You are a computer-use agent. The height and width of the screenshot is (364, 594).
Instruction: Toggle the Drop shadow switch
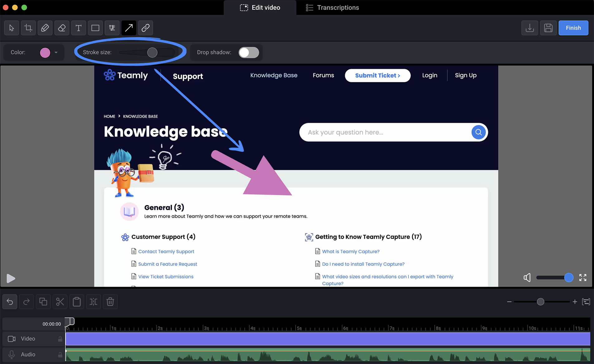pos(249,53)
